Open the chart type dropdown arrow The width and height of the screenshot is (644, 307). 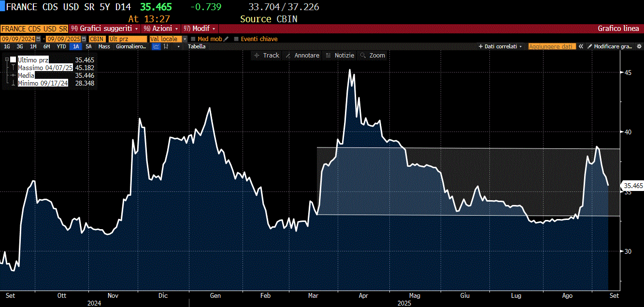pyautogui.click(x=179, y=46)
